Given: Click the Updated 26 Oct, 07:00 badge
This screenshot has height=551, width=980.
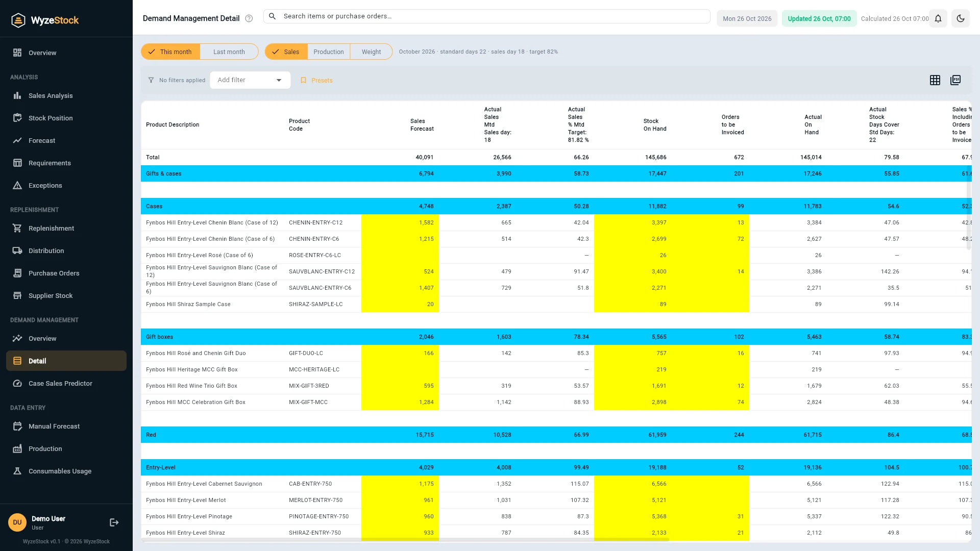Looking at the screenshot, I should 819,18.
